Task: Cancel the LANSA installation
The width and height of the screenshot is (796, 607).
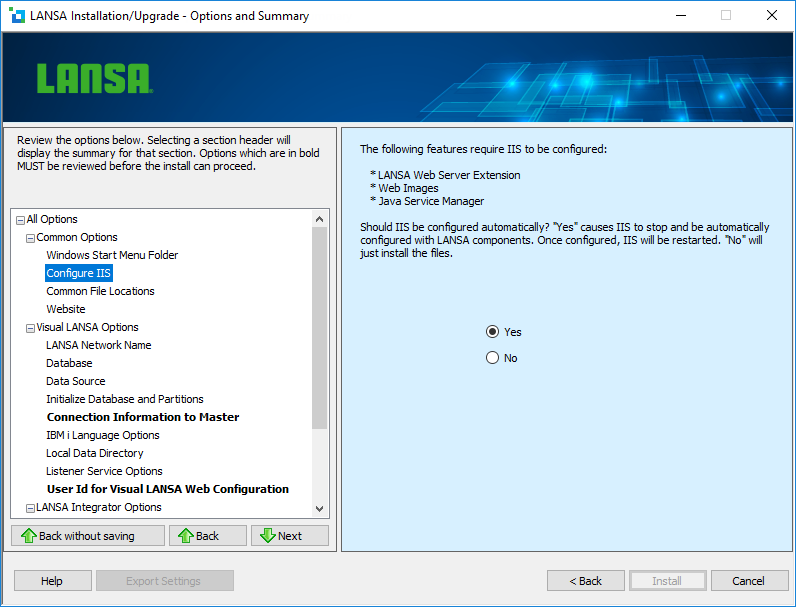Action: point(749,581)
